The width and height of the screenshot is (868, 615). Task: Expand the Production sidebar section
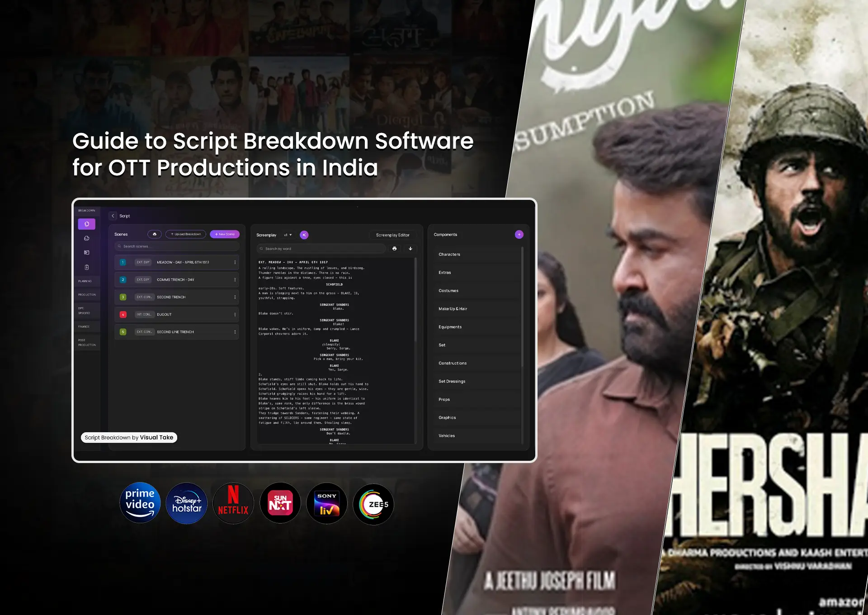pyautogui.click(x=87, y=295)
